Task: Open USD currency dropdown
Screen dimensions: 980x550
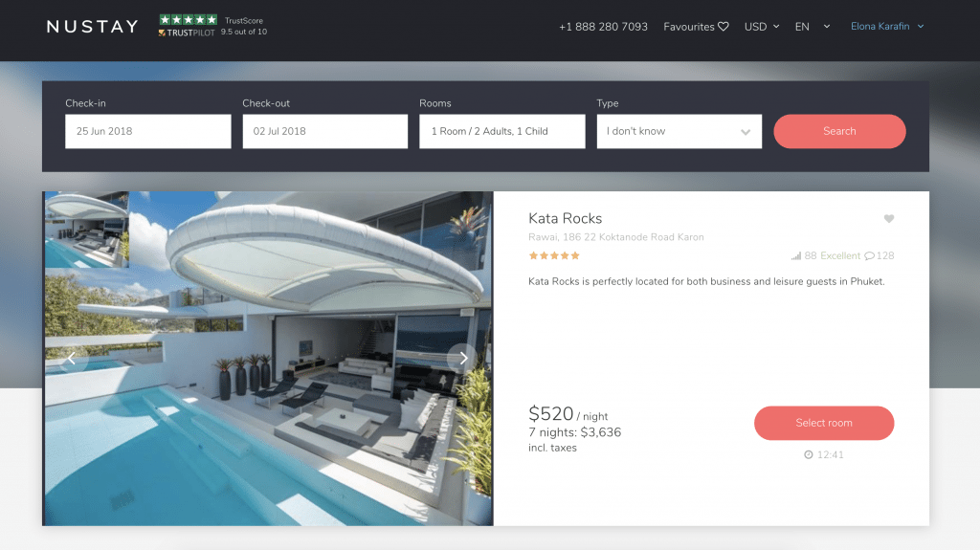Action: click(762, 27)
